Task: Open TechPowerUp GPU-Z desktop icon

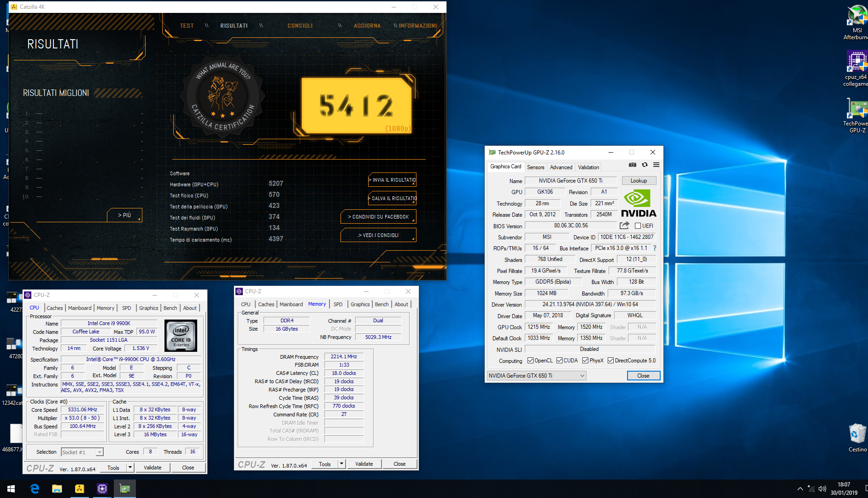Action: [x=856, y=116]
